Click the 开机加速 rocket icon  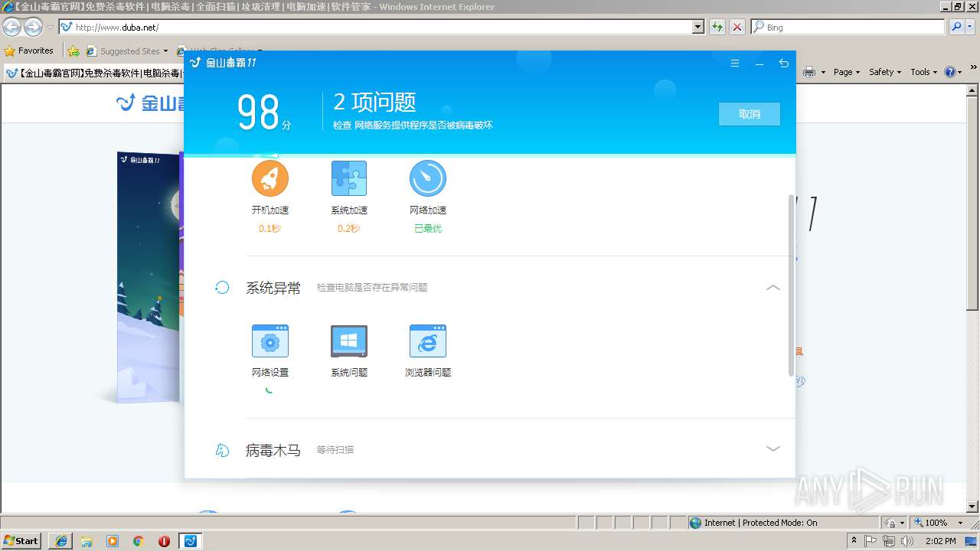pyautogui.click(x=270, y=178)
